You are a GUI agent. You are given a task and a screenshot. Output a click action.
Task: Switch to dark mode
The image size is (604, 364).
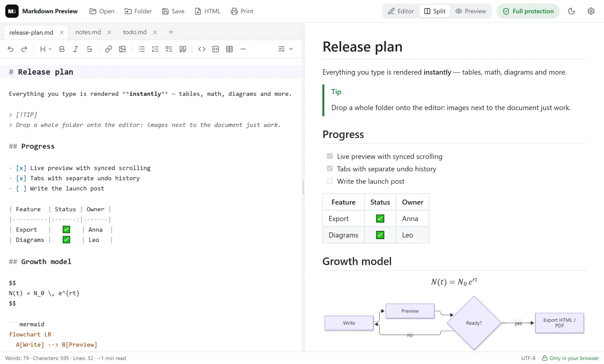pyautogui.click(x=572, y=11)
